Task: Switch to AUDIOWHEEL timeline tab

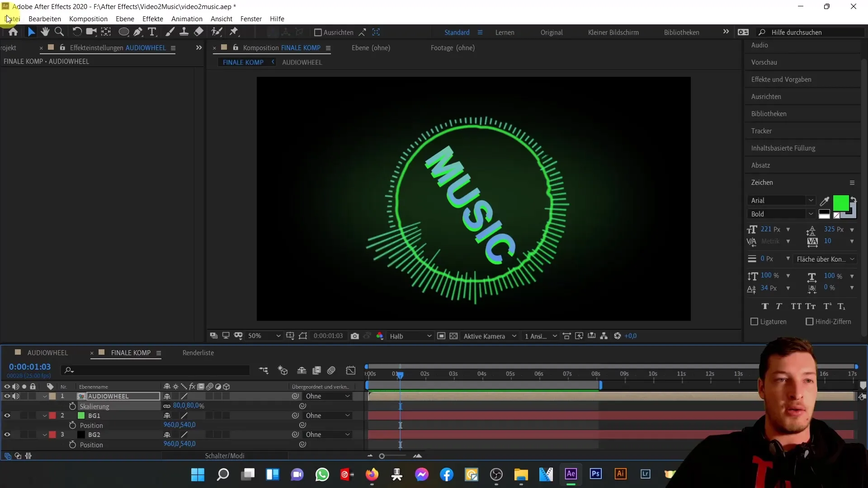Action: [x=47, y=353]
